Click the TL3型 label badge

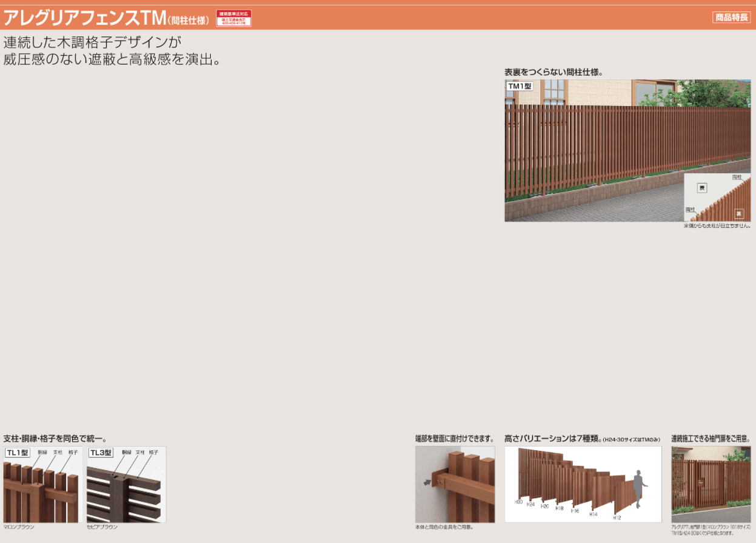pos(101,453)
